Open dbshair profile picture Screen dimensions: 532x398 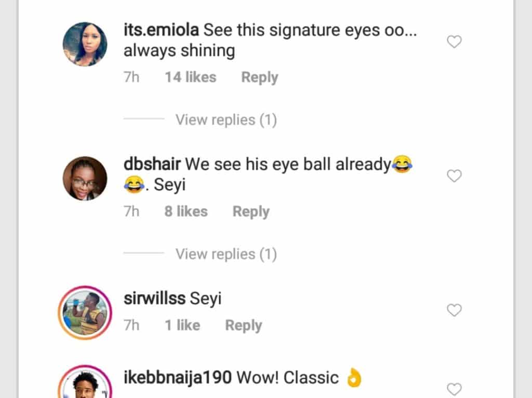85,179
